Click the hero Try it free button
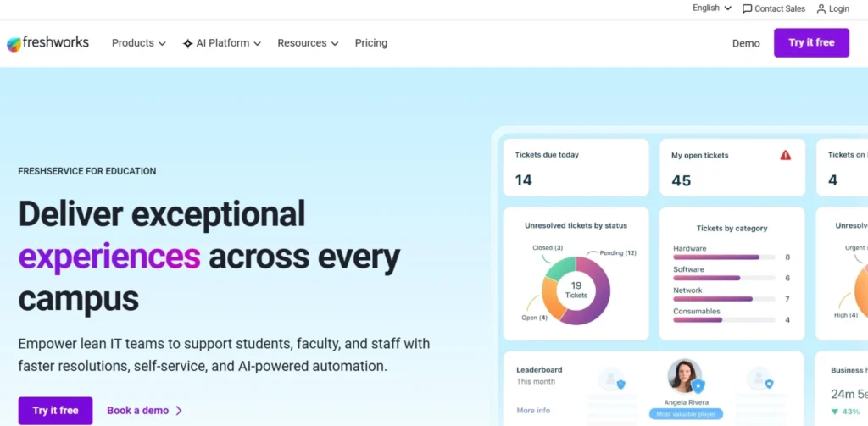Screen dimensions: 868x426 click(x=55, y=411)
